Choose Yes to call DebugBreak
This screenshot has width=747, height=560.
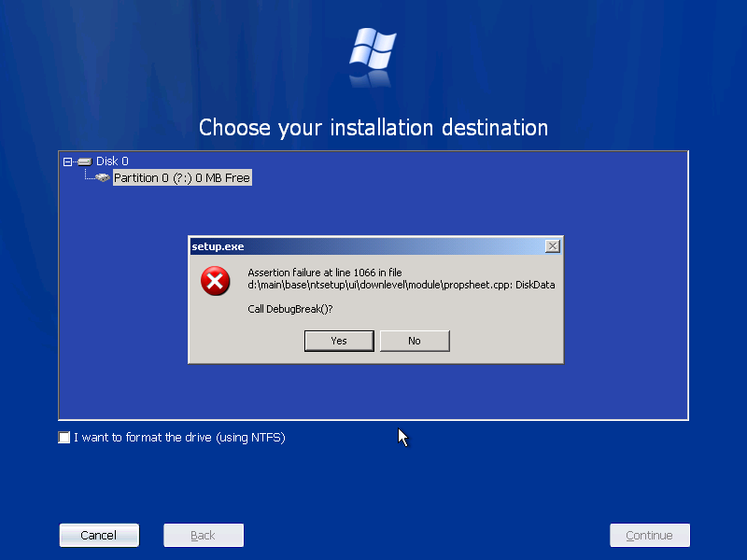[339, 341]
